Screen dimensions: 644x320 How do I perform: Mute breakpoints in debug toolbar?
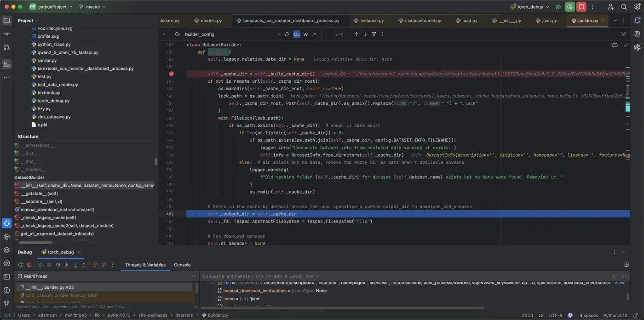[x=103, y=265]
